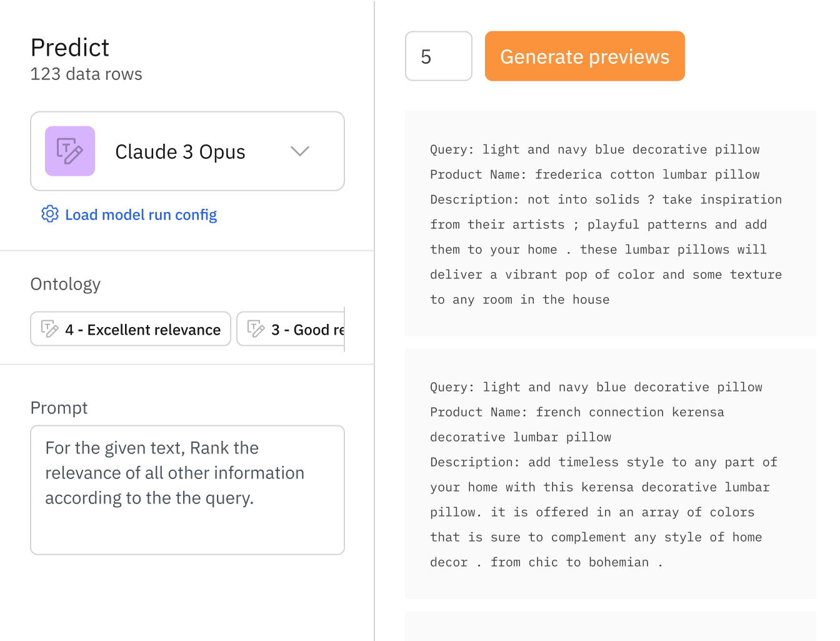This screenshot has width=840, height=641.
Task: Click the Ontology section label
Action: 66,284
